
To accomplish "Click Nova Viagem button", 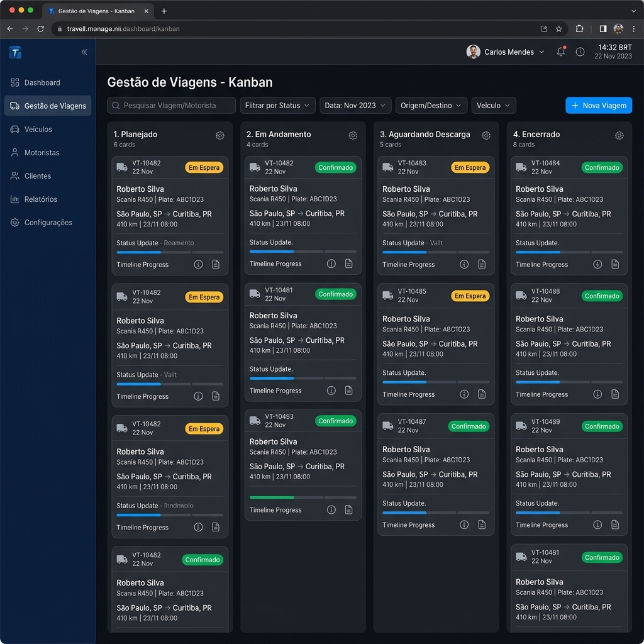I will pyautogui.click(x=599, y=106).
